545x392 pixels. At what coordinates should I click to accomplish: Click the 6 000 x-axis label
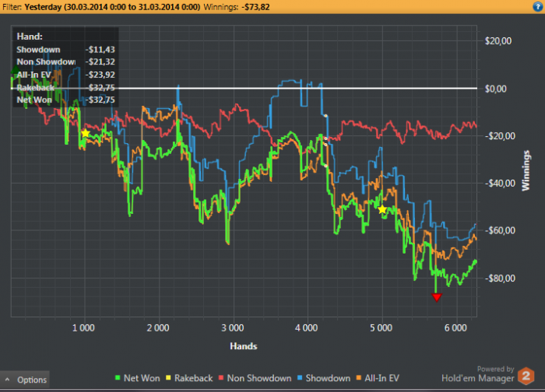(455, 327)
